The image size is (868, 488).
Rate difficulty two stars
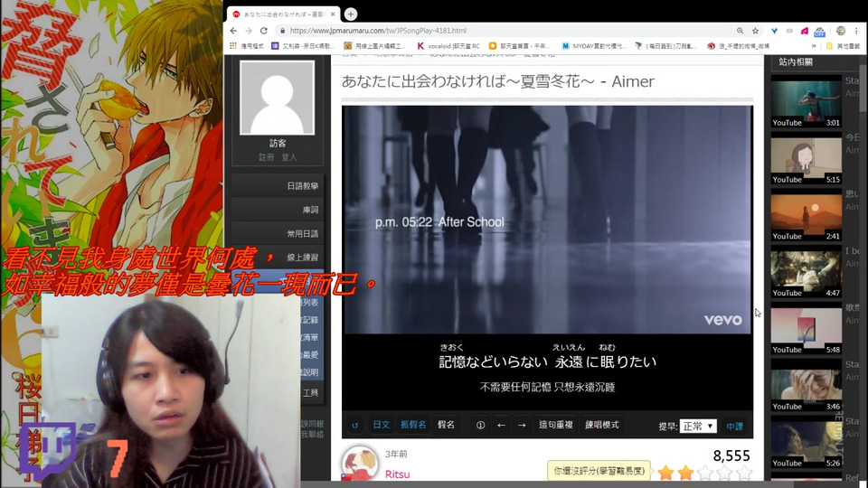(x=685, y=472)
